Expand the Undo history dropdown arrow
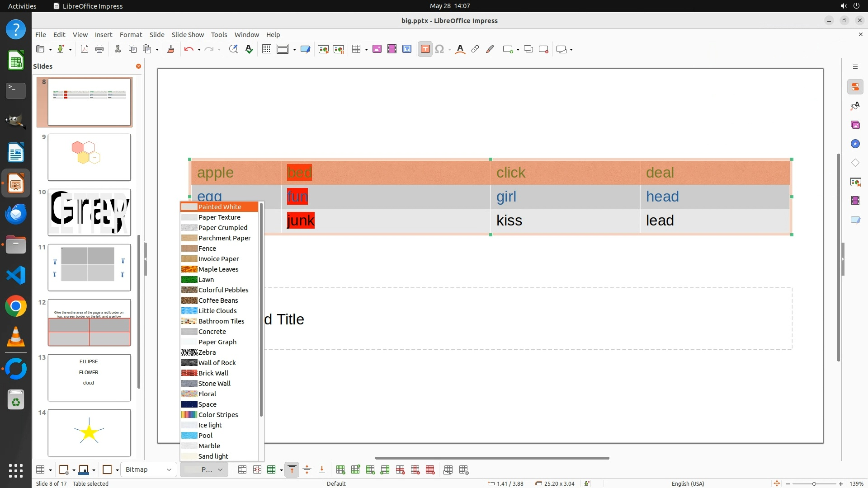Image resolution: width=868 pixels, height=488 pixels. pos(199,50)
